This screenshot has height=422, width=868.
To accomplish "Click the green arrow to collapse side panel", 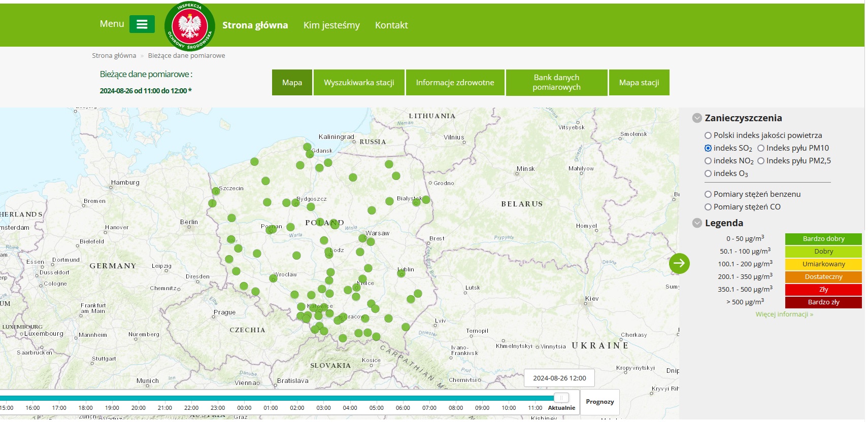I will click(679, 263).
